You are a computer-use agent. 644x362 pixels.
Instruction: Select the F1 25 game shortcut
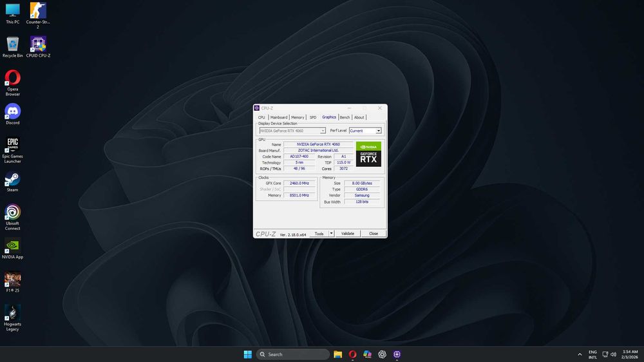pyautogui.click(x=12, y=282)
